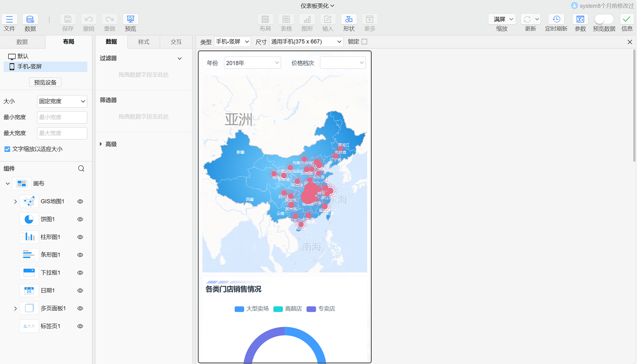
Task: Open the 尺寸 device size dropdown
Action: pos(306,42)
